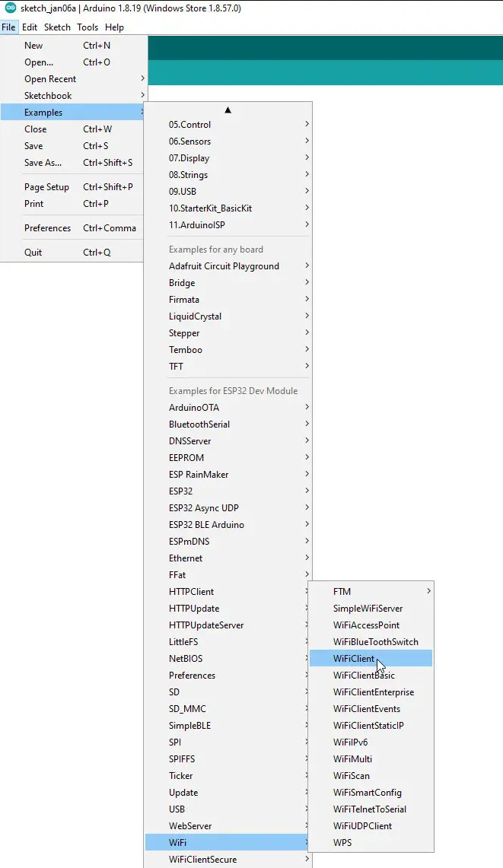503x868 pixels.
Task: Select the SimpleWiFiServer example
Action: click(368, 609)
